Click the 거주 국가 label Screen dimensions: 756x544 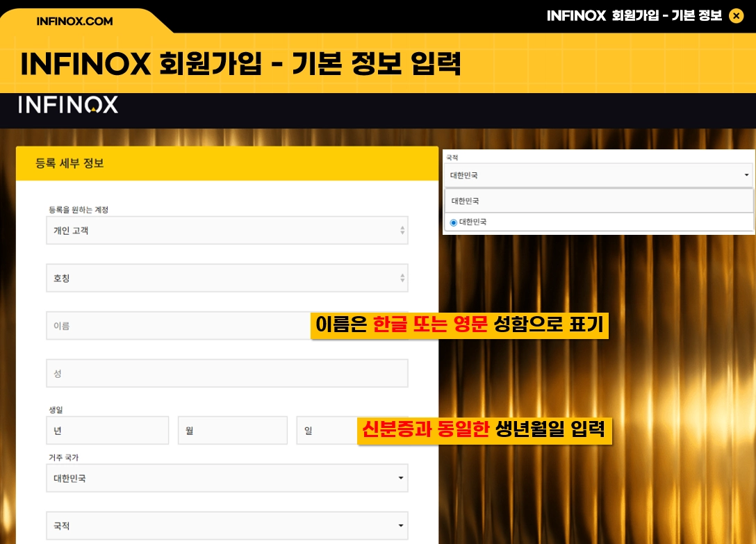click(x=64, y=457)
